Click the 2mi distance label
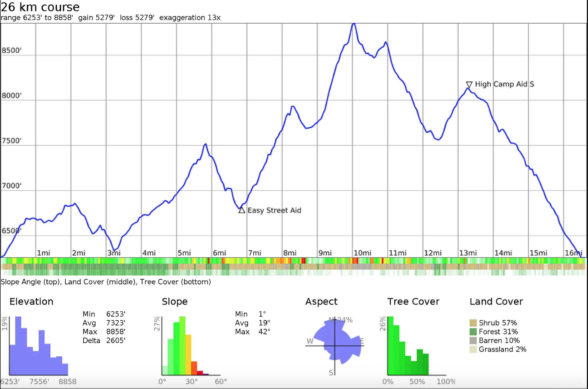This screenshot has height=389, width=588. [79, 253]
